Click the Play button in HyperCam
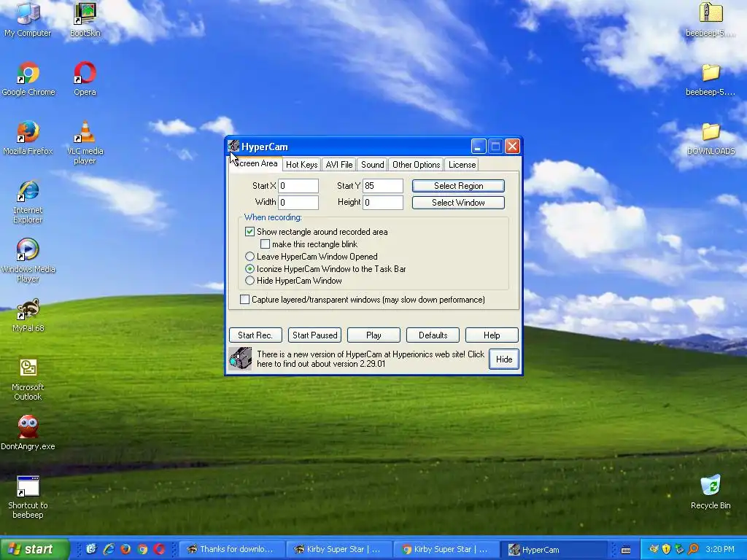 coord(373,335)
